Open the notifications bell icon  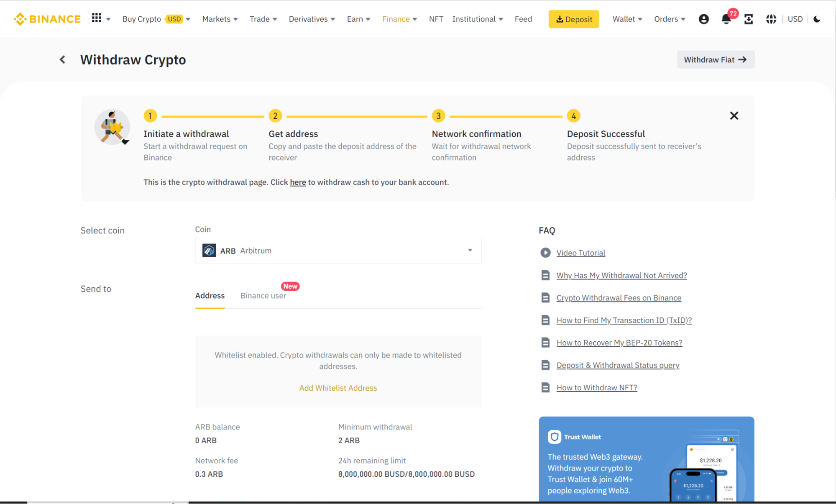(x=726, y=19)
